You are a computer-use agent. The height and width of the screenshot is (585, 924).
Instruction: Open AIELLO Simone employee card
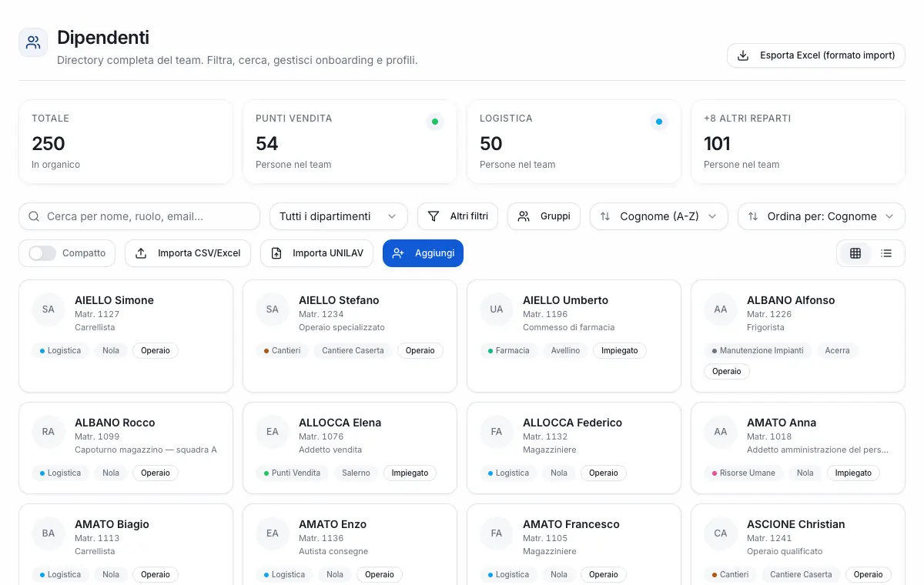(126, 336)
